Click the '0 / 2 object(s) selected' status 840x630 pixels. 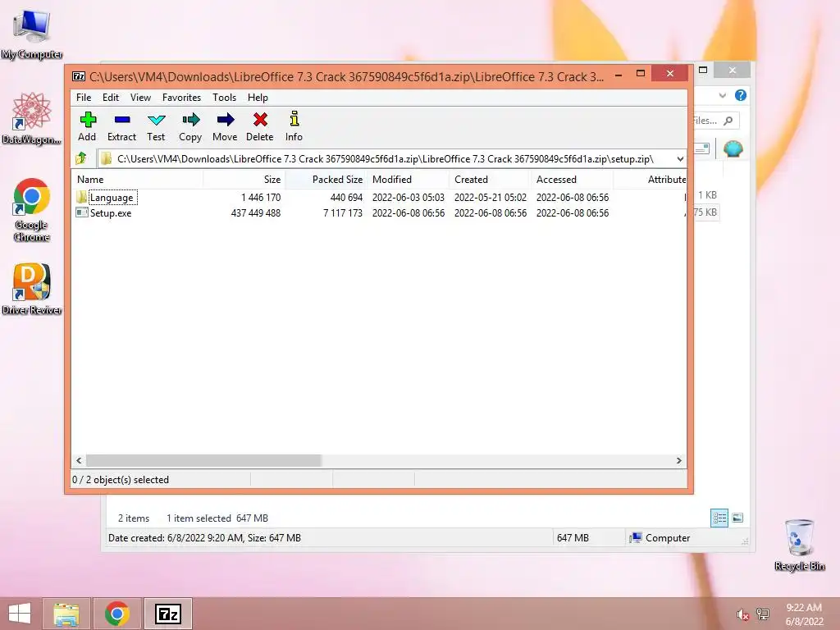(x=121, y=479)
